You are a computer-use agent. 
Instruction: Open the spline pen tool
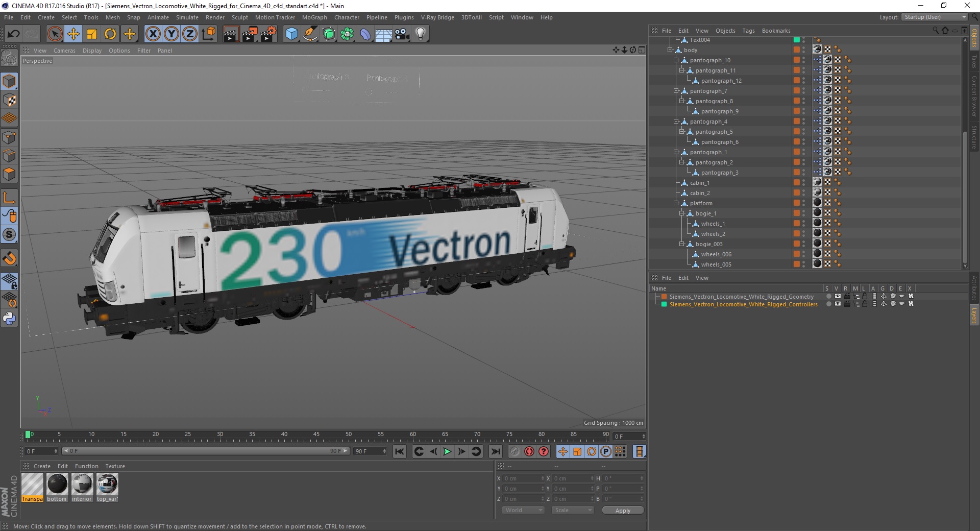tap(310, 34)
